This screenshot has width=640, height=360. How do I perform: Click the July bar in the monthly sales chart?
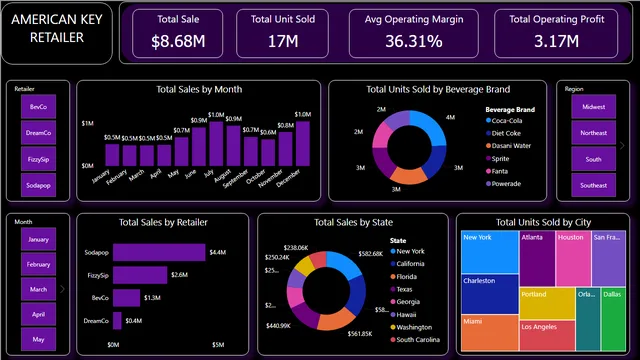point(216,144)
